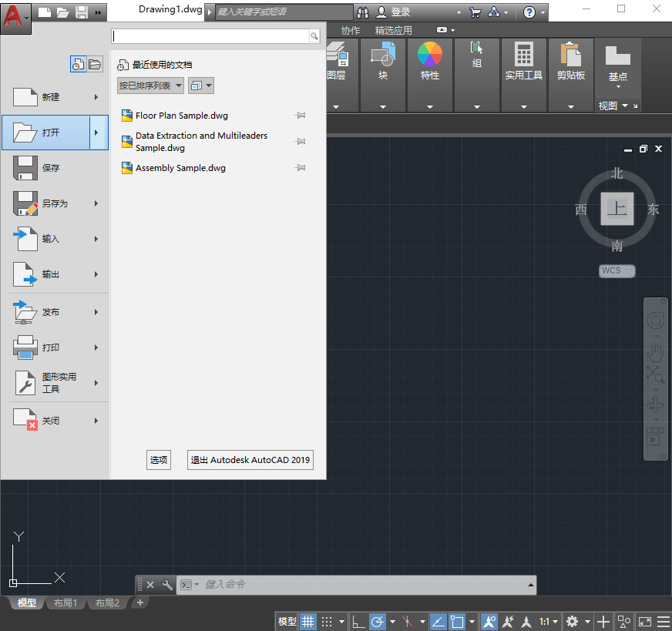This screenshot has height=631, width=672.
Task: Click the Block (块) panel icon
Action: coord(382,61)
